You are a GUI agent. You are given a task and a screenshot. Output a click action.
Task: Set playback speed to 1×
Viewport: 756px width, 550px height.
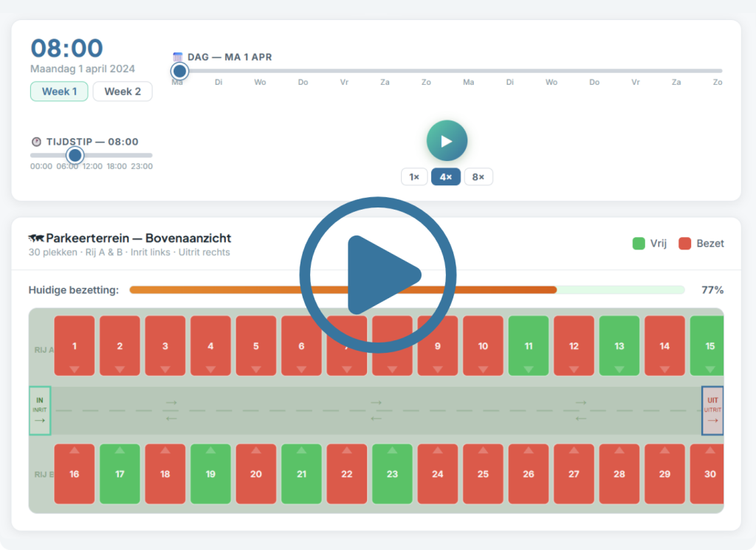(414, 177)
